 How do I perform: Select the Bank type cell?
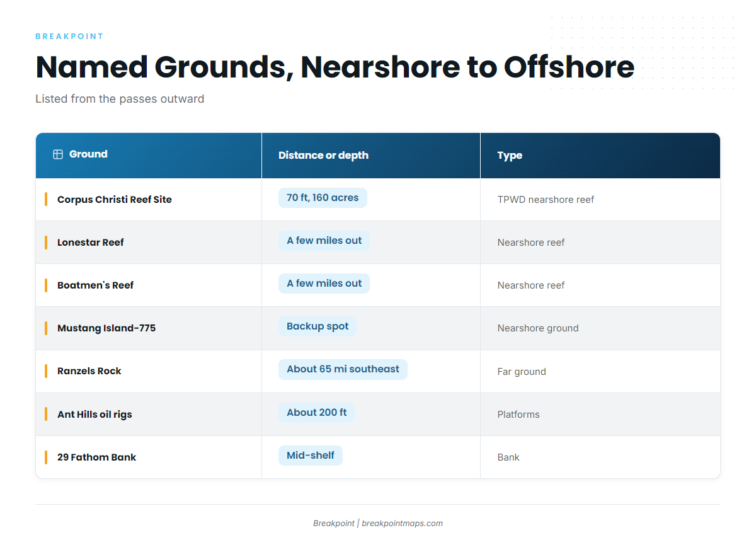(x=600, y=457)
